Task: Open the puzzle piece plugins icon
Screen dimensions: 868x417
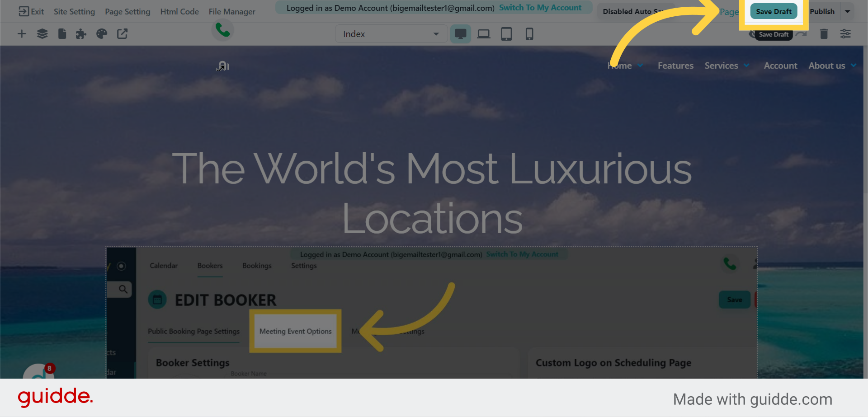Action: 81,34
